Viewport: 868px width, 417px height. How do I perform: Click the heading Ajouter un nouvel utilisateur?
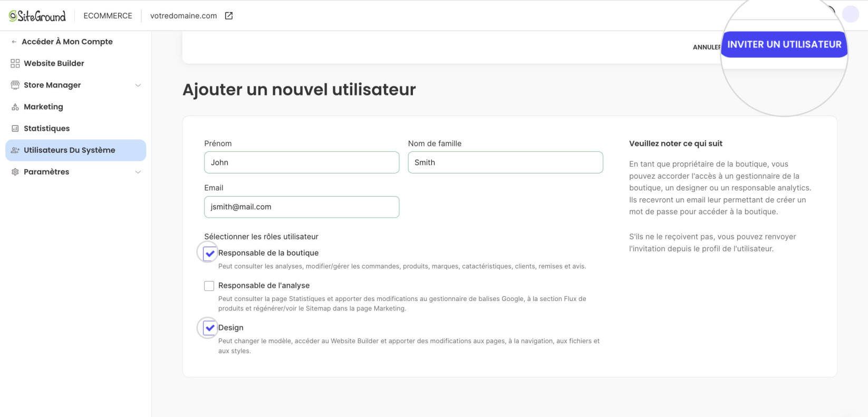(299, 90)
